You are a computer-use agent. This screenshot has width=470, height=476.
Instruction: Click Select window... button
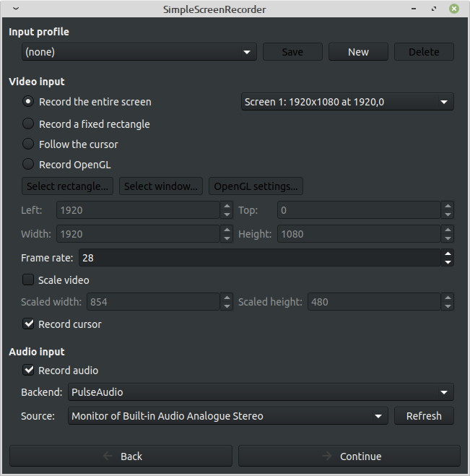click(x=161, y=186)
